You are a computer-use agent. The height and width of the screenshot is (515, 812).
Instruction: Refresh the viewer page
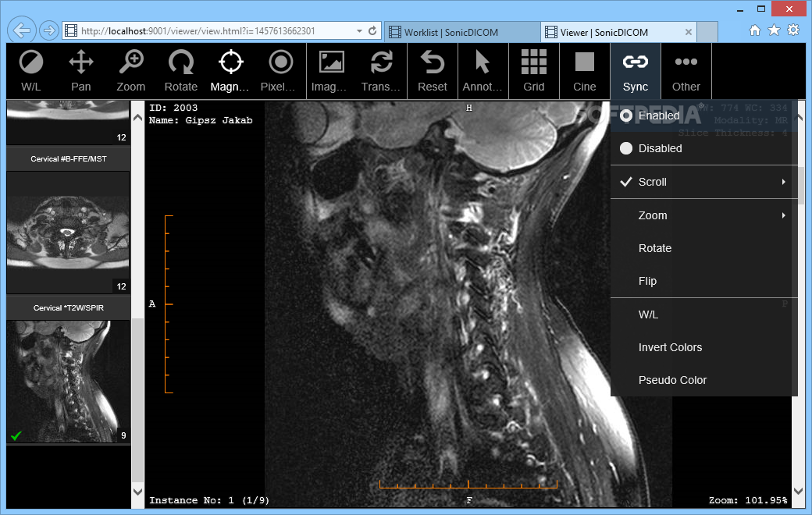pos(372,31)
